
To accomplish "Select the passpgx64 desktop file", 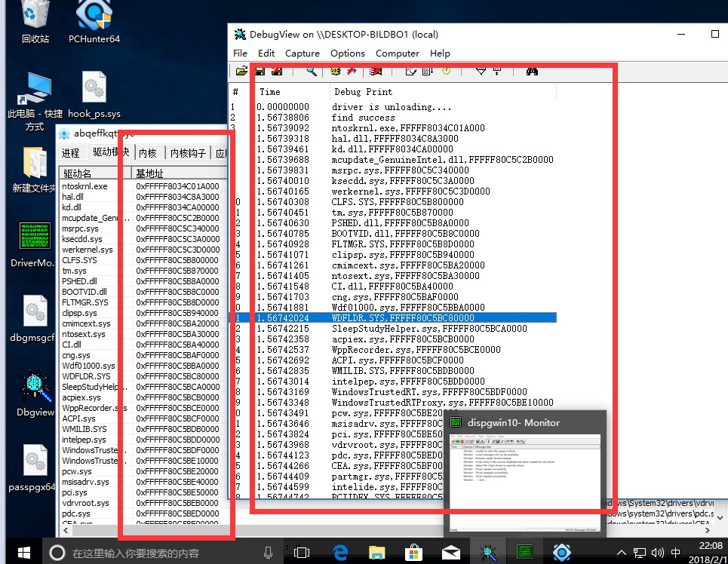I will (x=32, y=468).
